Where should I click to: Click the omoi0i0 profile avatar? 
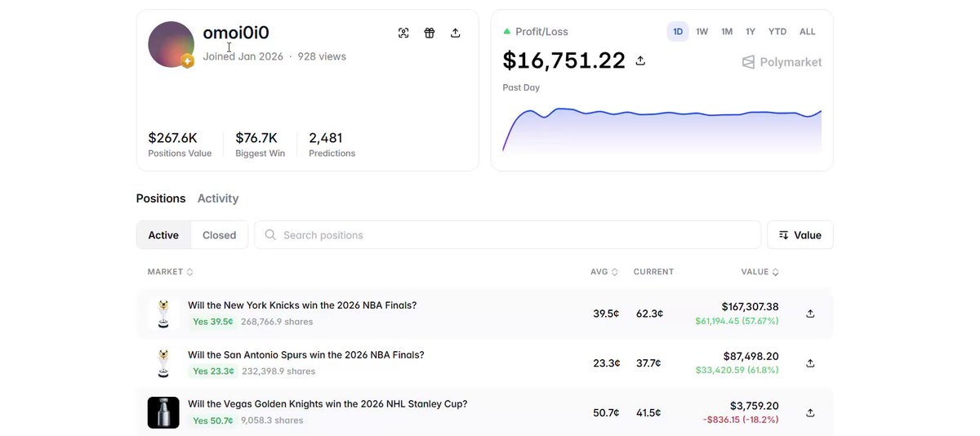171,44
